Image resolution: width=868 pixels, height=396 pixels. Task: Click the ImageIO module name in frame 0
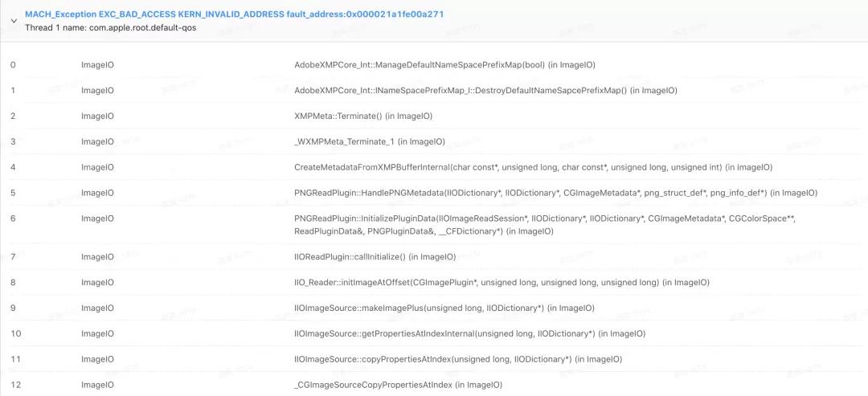pos(97,65)
